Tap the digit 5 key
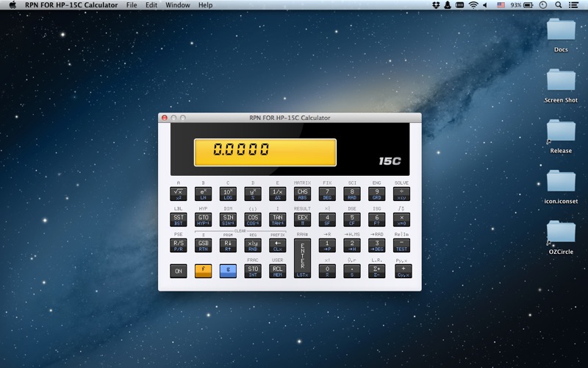The height and width of the screenshot is (368, 588). (x=352, y=219)
